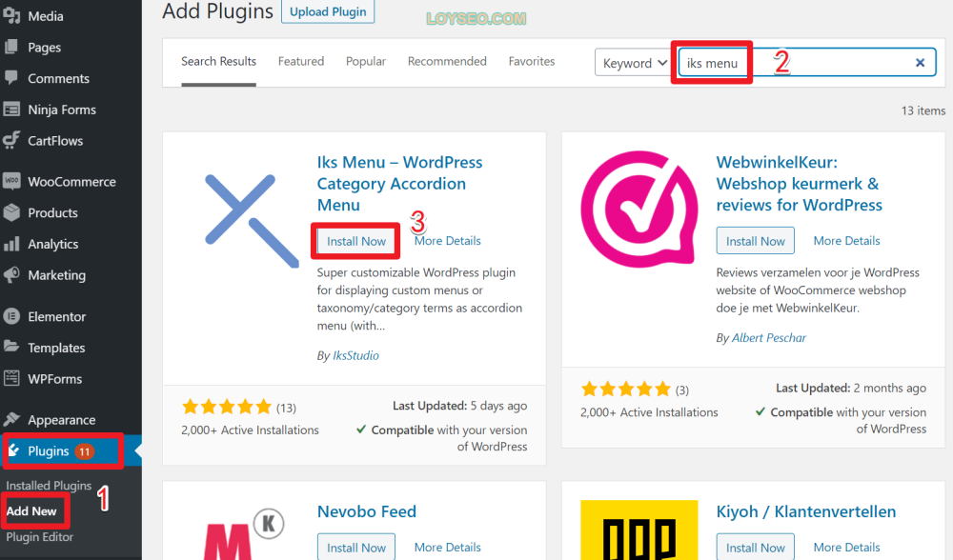Click the WebwinkelKeur plugin logo
Viewport: 953px width, 560px height.
[x=639, y=209]
